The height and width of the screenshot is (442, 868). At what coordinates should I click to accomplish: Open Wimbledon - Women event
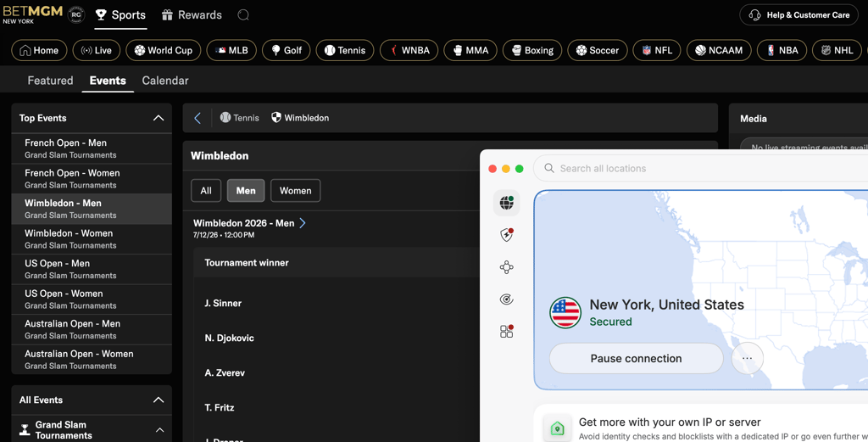(x=92, y=238)
